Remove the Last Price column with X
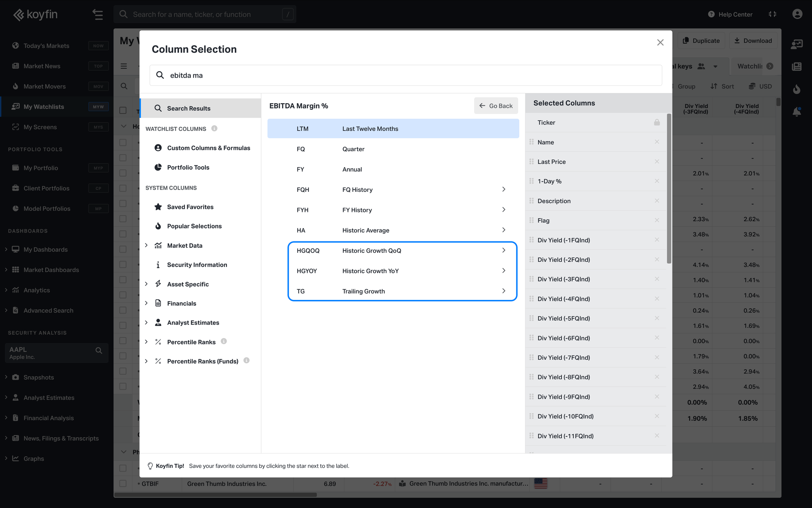This screenshot has width=812, height=508. point(657,161)
